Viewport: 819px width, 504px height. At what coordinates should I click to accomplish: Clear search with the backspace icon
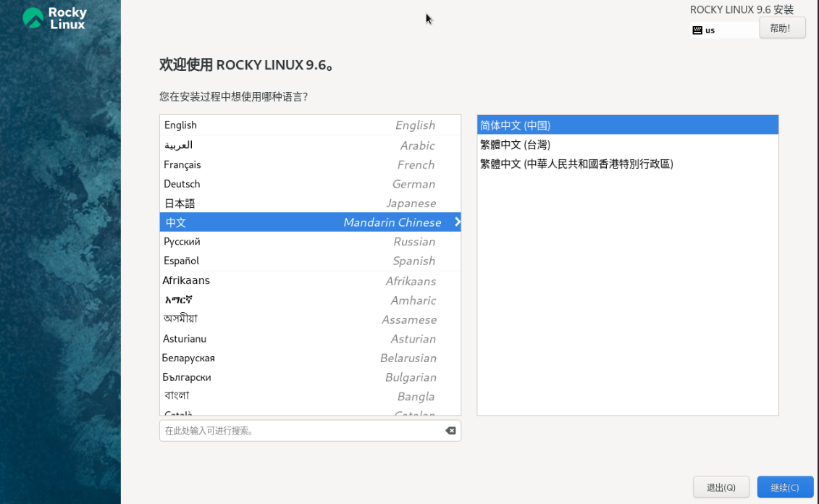pyautogui.click(x=450, y=431)
